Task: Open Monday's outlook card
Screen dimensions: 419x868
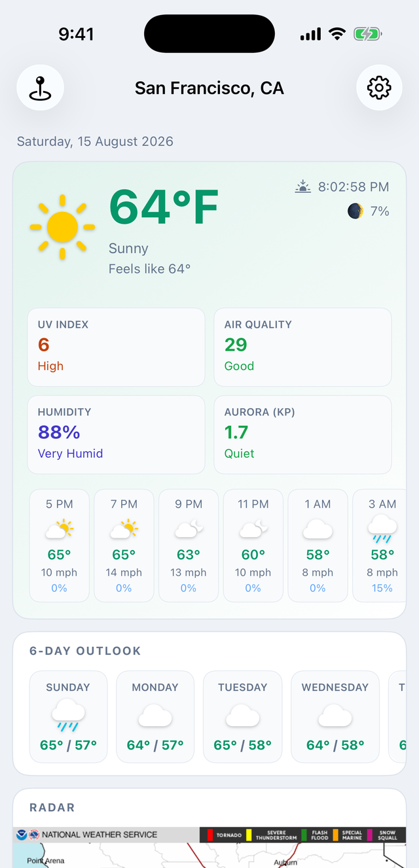Action: (155, 717)
